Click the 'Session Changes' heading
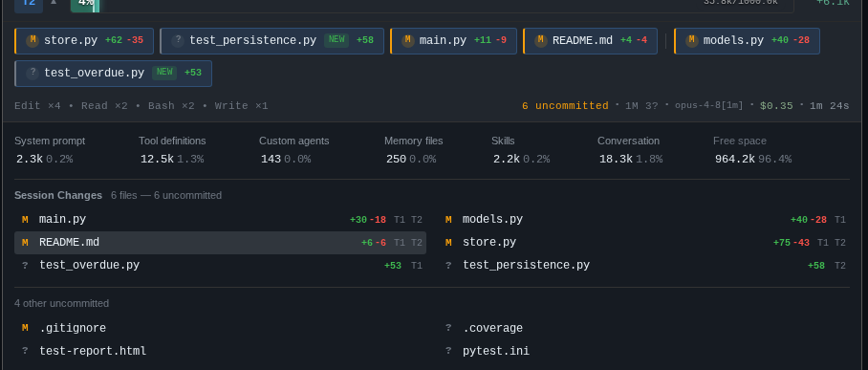Image resolution: width=868 pixels, height=370 pixels. [x=58, y=196]
